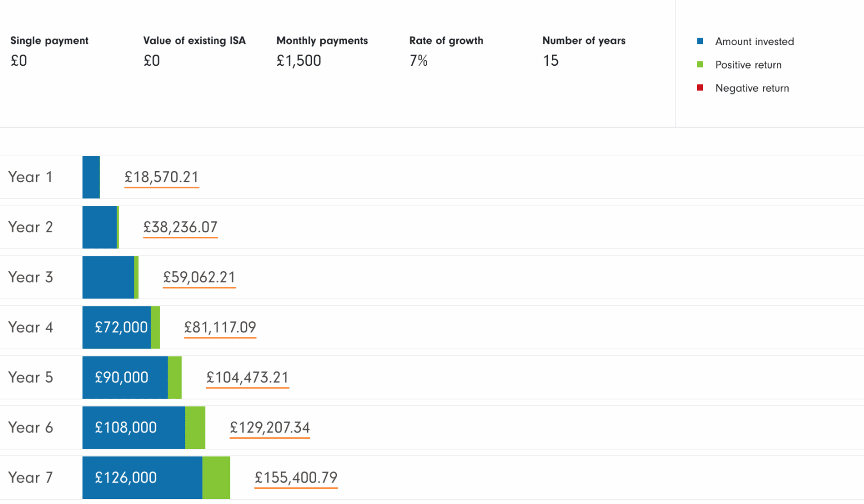Open the Number of years 15 selector
The height and width of the screenshot is (504, 864).
[x=551, y=60]
